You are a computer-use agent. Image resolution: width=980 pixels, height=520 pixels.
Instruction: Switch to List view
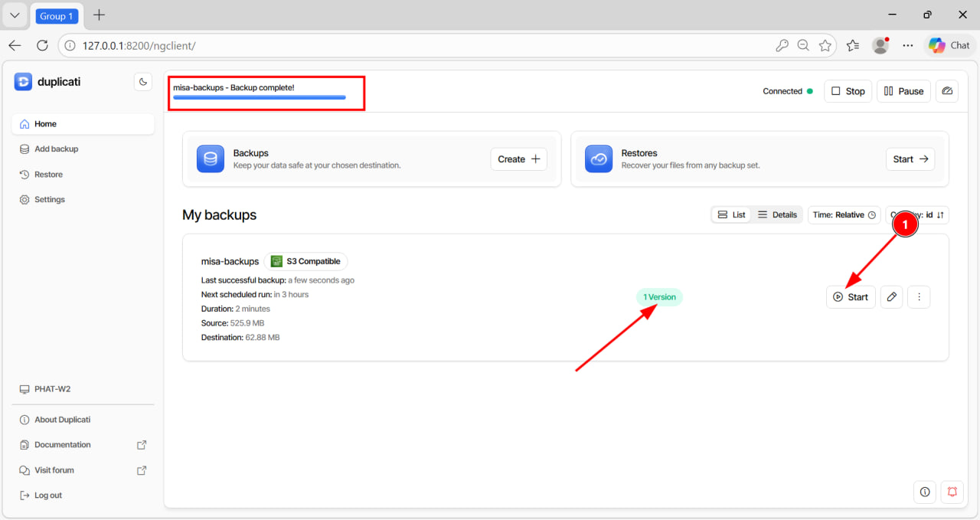tap(731, 215)
